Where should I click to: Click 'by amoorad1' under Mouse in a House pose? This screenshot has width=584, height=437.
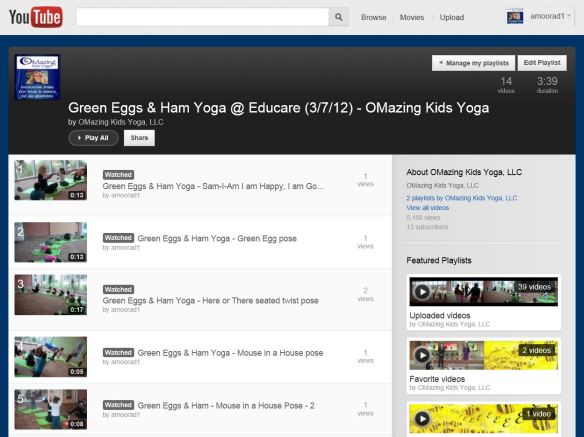pyautogui.click(x=121, y=362)
